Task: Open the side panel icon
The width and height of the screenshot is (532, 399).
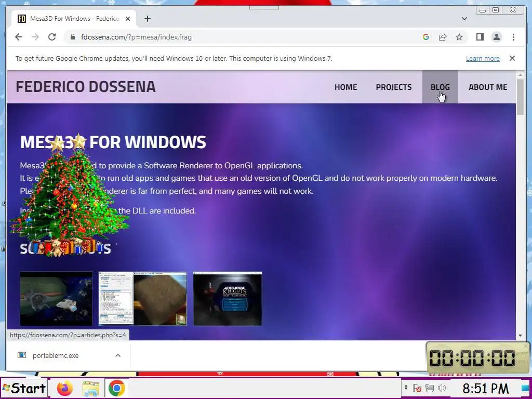Action: (x=480, y=37)
